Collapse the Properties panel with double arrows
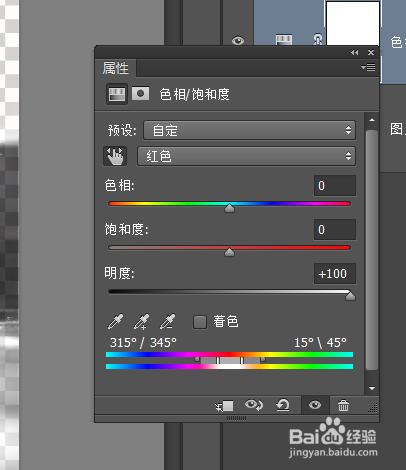 (355, 52)
